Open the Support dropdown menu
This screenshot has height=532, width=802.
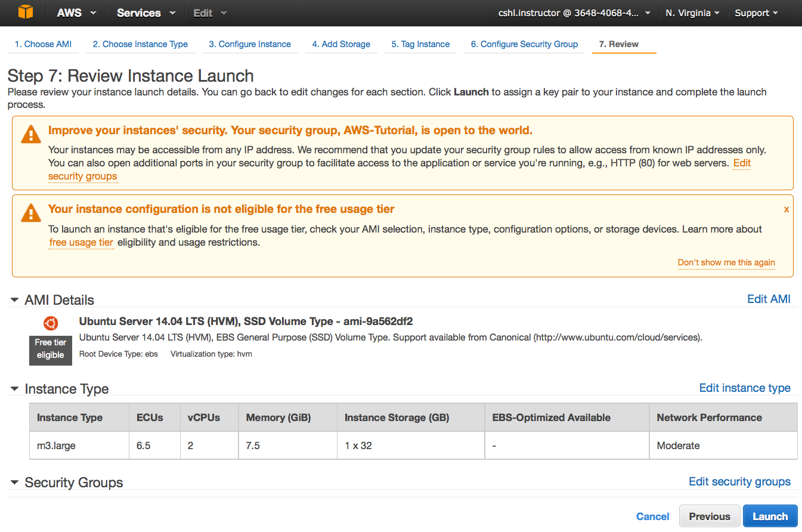(x=756, y=13)
